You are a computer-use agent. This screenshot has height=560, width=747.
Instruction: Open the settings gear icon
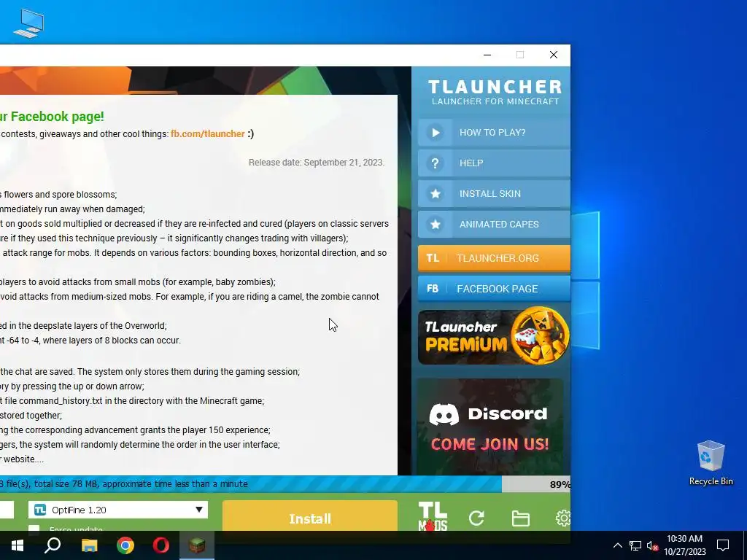(563, 518)
